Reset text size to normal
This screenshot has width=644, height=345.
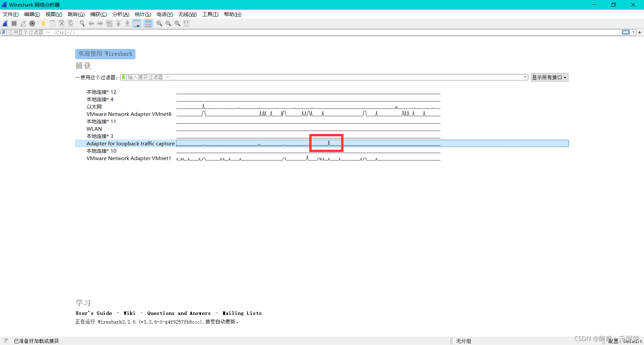click(x=177, y=23)
